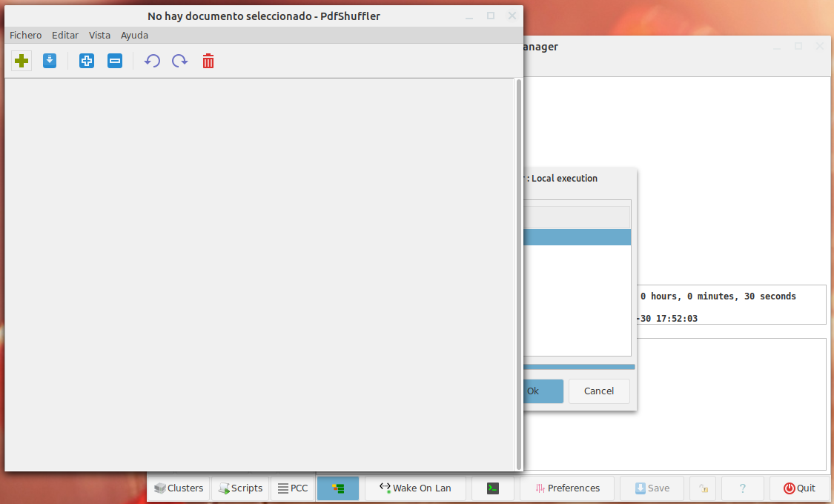Open Scripts in the manager window

coord(240,488)
